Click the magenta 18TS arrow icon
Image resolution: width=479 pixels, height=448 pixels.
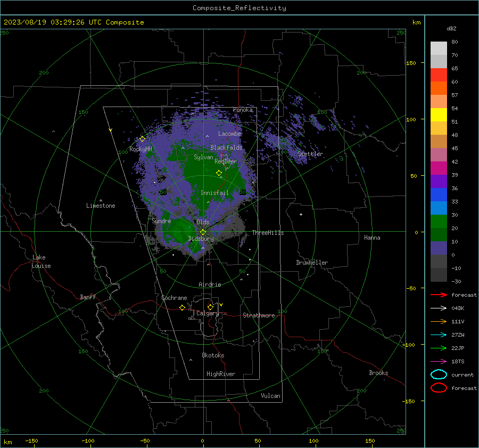[x=439, y=362]
